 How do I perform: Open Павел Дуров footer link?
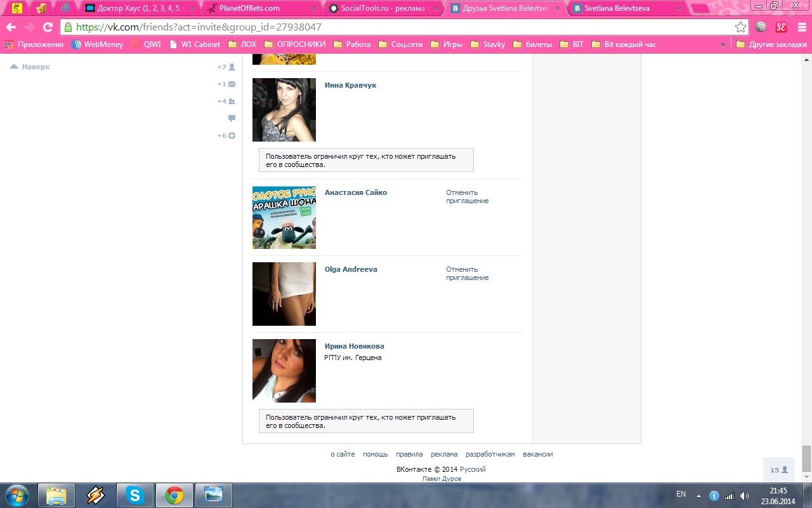(x=442, y=479)
